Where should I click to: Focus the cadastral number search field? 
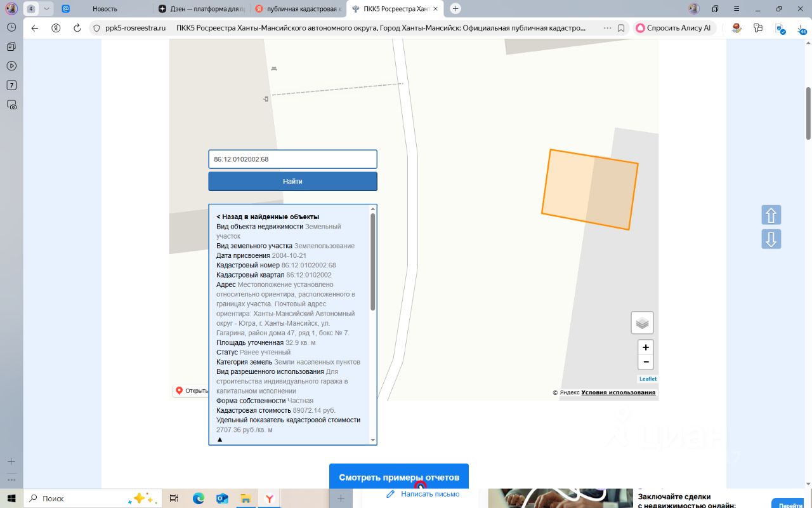point(292,159)
